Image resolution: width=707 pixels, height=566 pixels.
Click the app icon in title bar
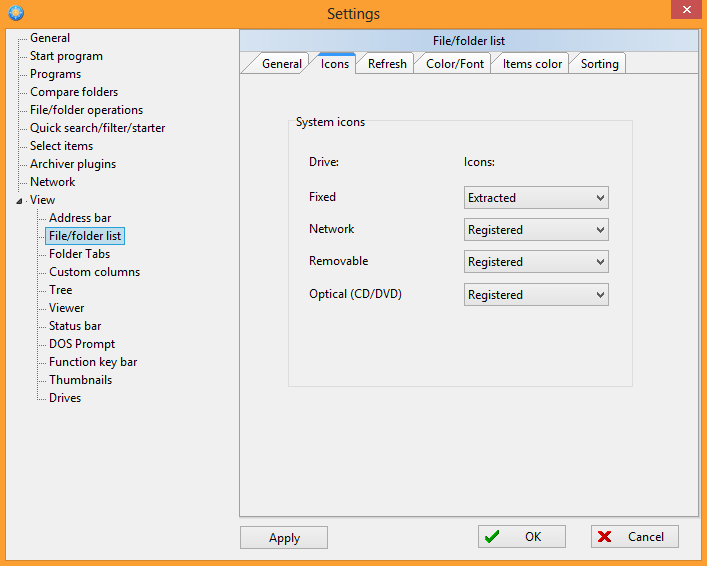(15, 13)
